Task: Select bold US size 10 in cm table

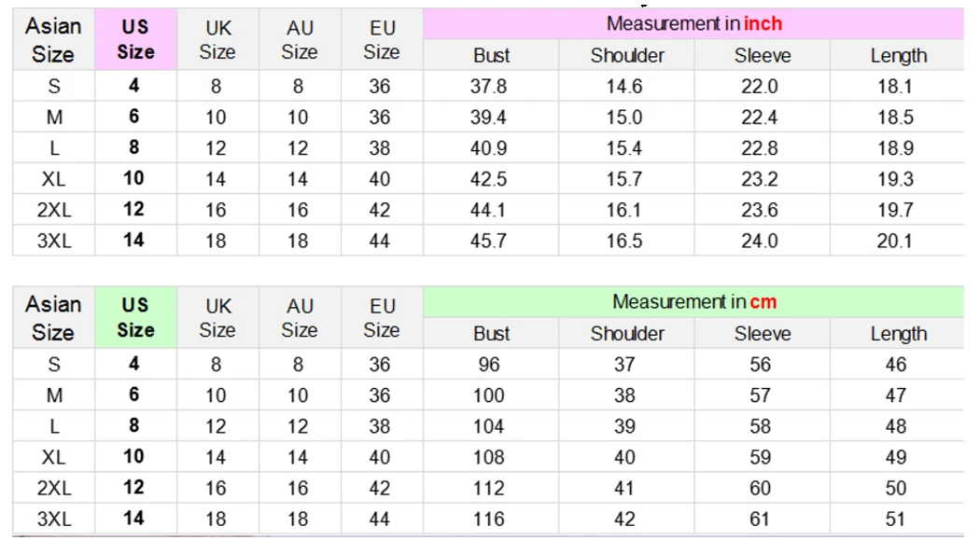Action: pos(133,457)
